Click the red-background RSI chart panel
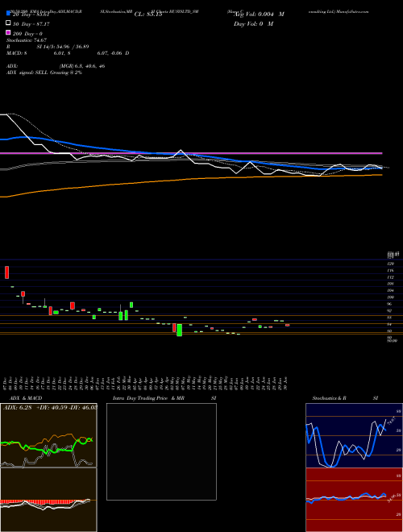Viewport: 403px width, 532px height. click(354, 500)
